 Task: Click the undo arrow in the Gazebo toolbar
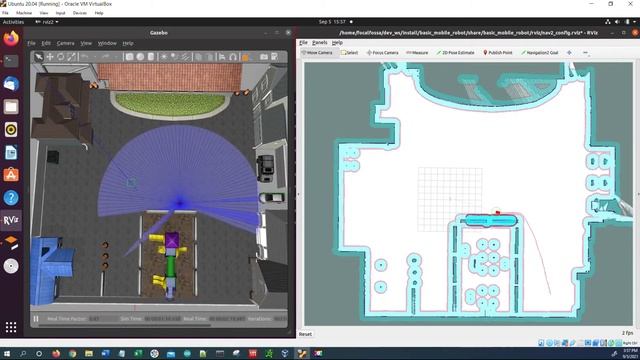(x=84, y=57)
